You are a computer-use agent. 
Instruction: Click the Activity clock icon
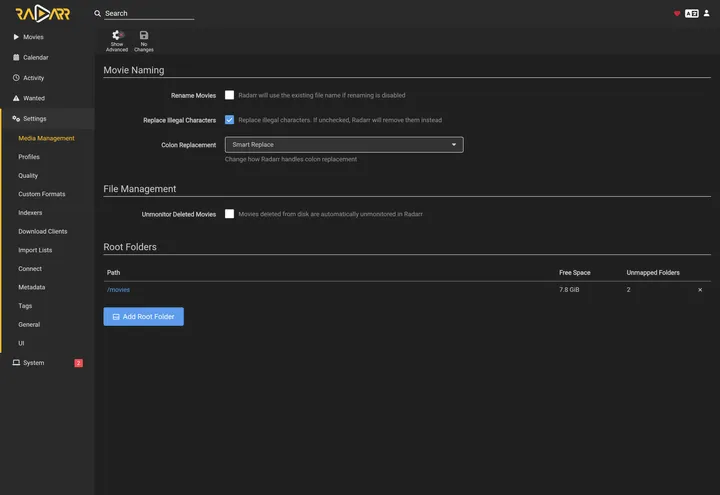(16, 78)
